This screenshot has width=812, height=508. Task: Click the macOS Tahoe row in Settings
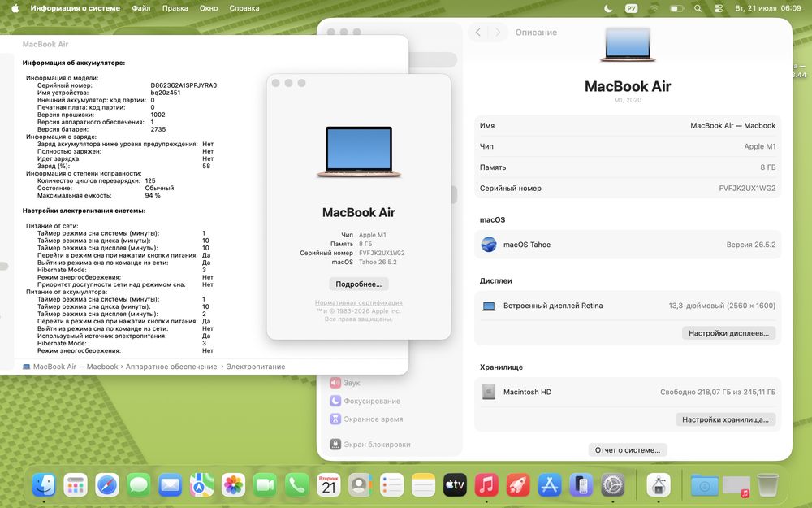(x=627, y=245)
